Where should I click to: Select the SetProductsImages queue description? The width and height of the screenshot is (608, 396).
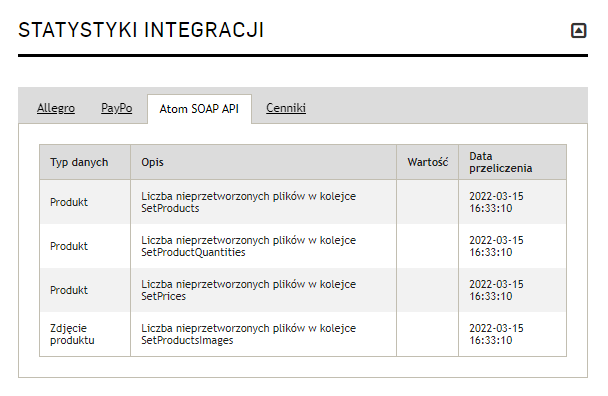tap(248, 334)
